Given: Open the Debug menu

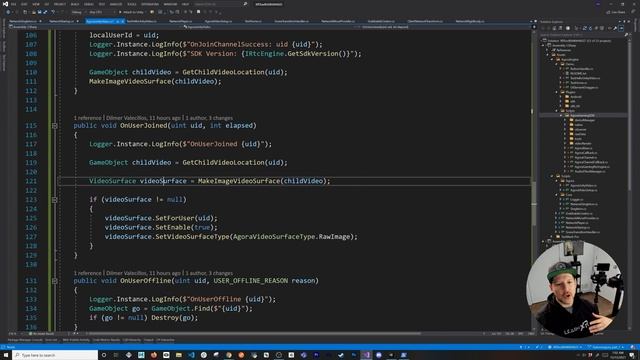Looking at the screenshot, I should coord(89,4).
